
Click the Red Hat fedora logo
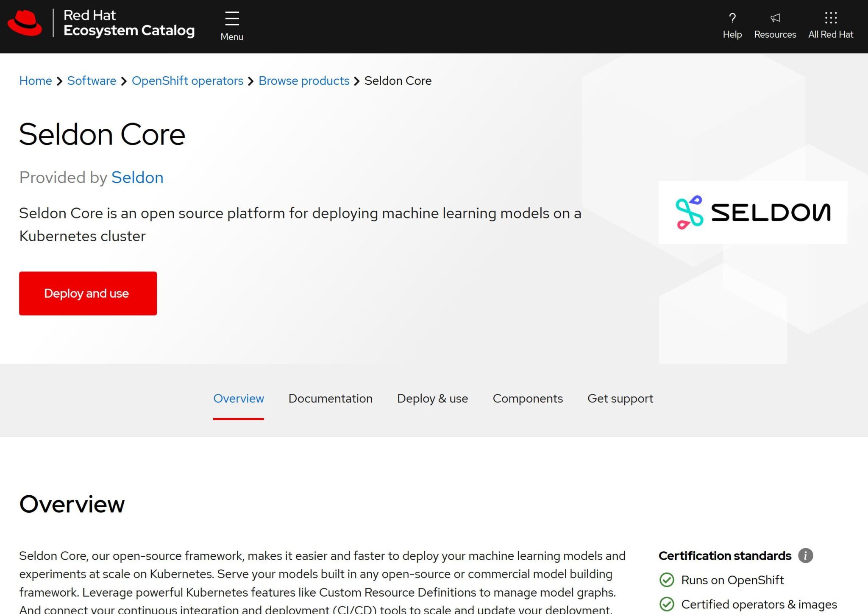point(25,23)
